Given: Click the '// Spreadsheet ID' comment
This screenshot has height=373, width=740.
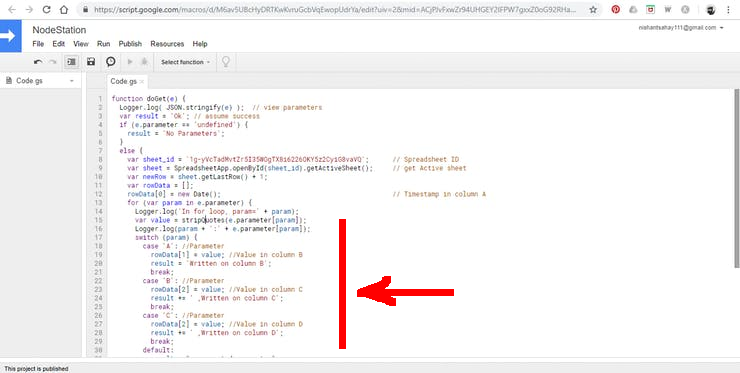Looking at the screenshot, I should point(425,160).
